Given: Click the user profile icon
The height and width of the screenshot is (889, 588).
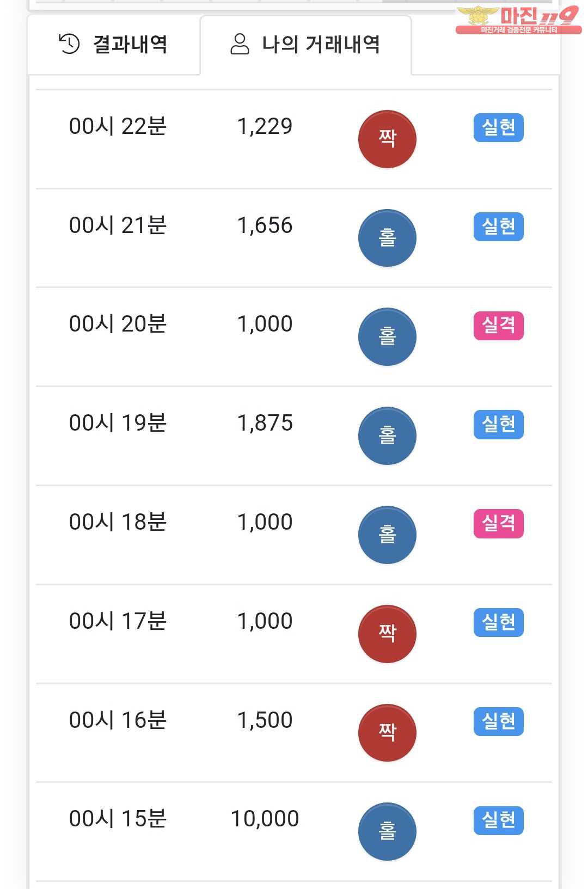Looking at the screenshot, I should (240, 44).
